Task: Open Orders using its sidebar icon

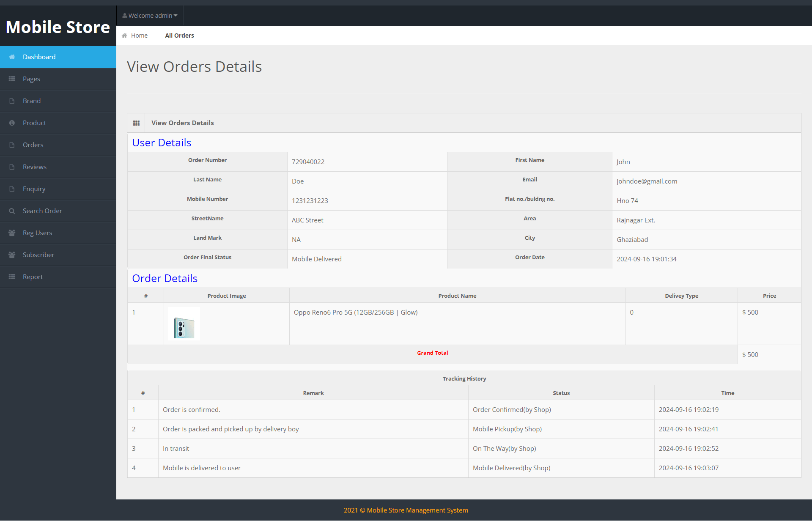Action: click(x=11, y=145)
